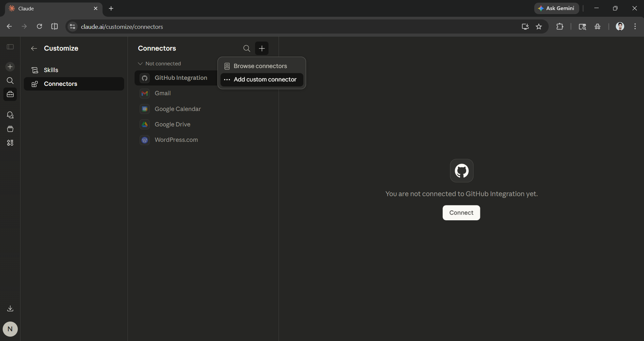The image size is (644, 341).
Task: Click the Connect button for GitHub
Action: tap(461, 213)
